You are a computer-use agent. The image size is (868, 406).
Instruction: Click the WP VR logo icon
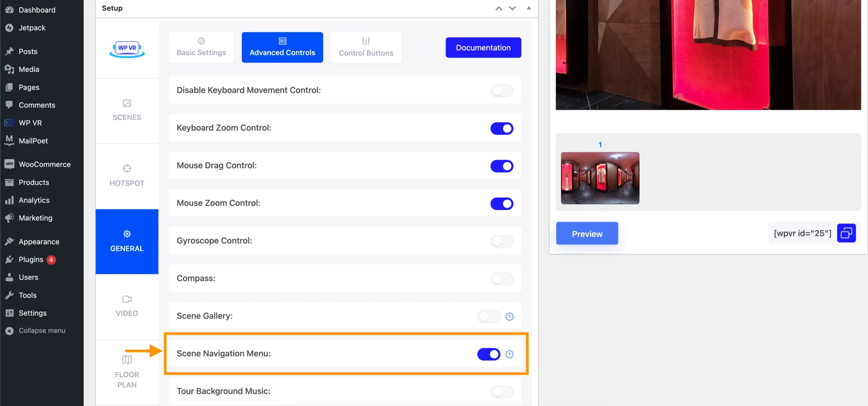(x=126, y=49)
